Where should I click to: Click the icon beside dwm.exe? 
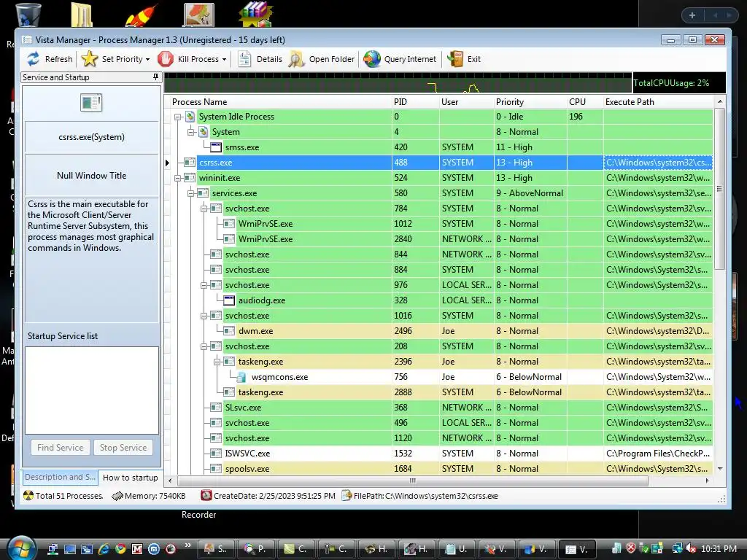(229, 331)
